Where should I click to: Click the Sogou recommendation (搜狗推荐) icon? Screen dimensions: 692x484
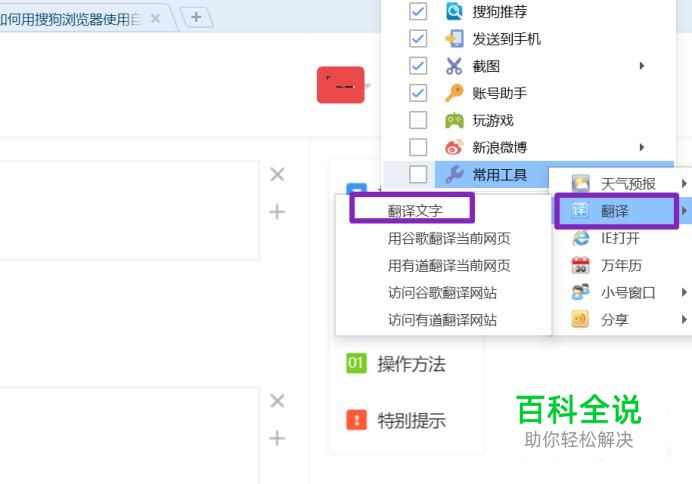tap(454, 11)
